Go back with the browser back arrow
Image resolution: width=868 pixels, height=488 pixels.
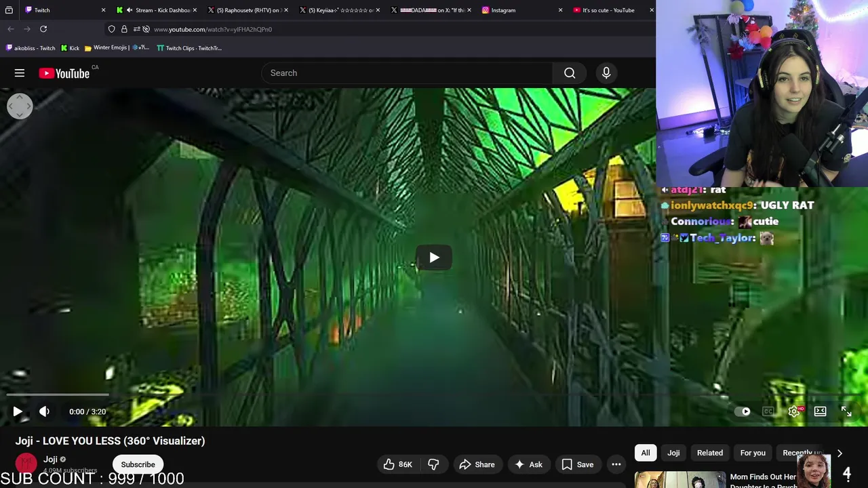[11, 29]
